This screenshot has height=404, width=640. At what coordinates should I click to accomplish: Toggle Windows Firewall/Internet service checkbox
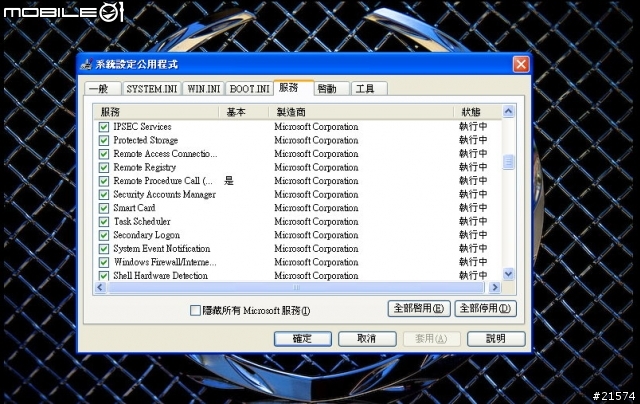(x=104, y=262)
